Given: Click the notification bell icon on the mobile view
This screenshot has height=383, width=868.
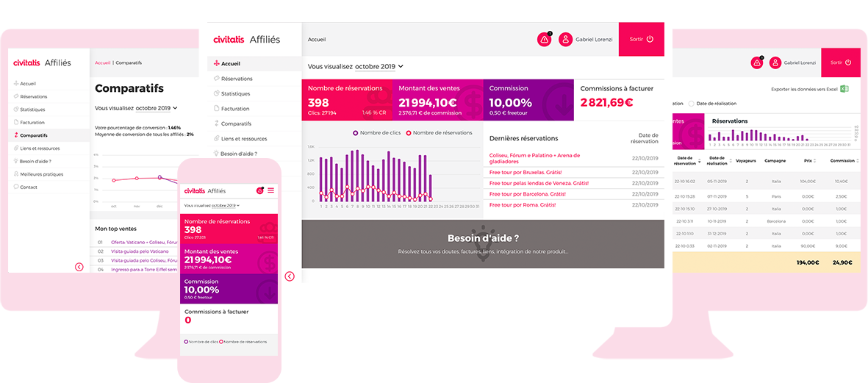Looking at the screenshot, I should pos(259,190).
